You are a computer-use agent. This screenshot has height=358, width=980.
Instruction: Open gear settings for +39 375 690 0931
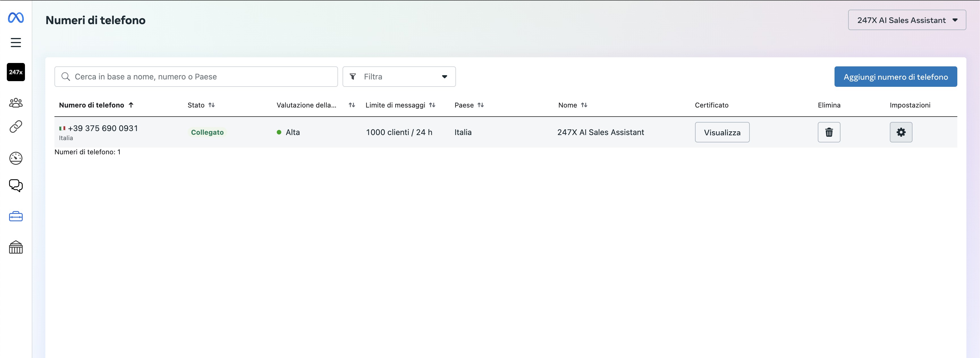[901, 132]
